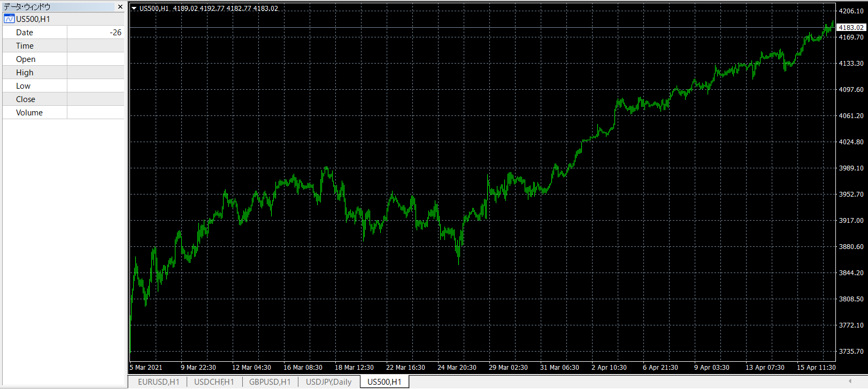Switch to the USDCHF,H1 chart tab

[x=214, y=382]
